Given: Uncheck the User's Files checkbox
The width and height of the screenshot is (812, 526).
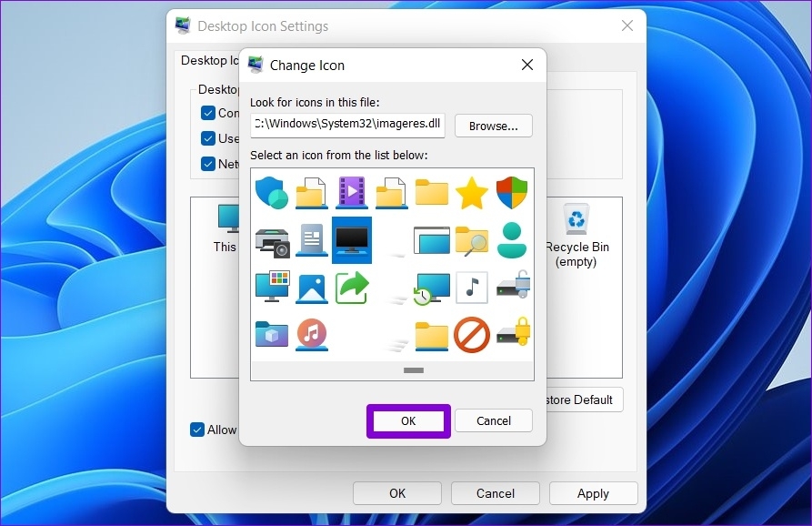Looking at the screenshot, I should tap(207, 138).
